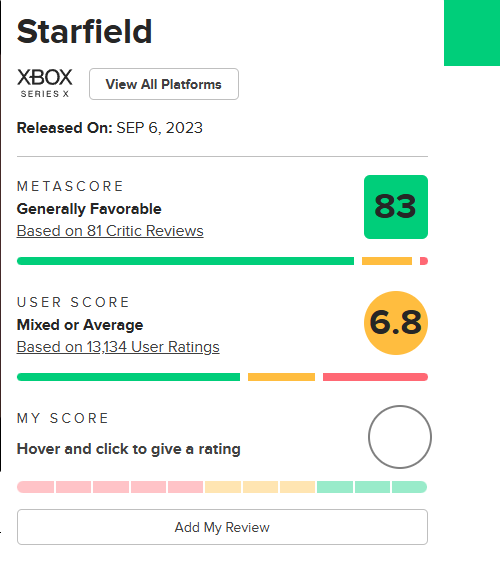Click red negative portion of user bar
The height and width of the screenshot is (571, 500).
point(375,377)
